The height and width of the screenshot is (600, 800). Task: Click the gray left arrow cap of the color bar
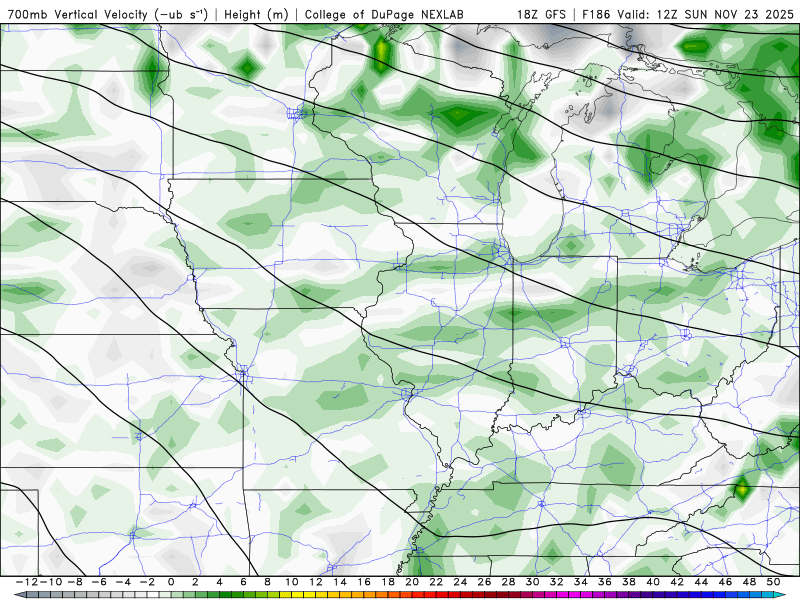coord(19,595)
